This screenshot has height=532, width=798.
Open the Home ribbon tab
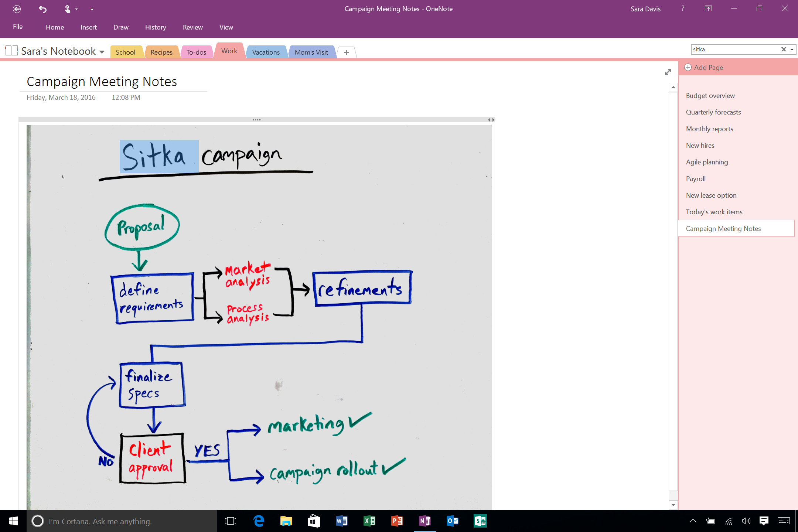[x=55, y=27]
